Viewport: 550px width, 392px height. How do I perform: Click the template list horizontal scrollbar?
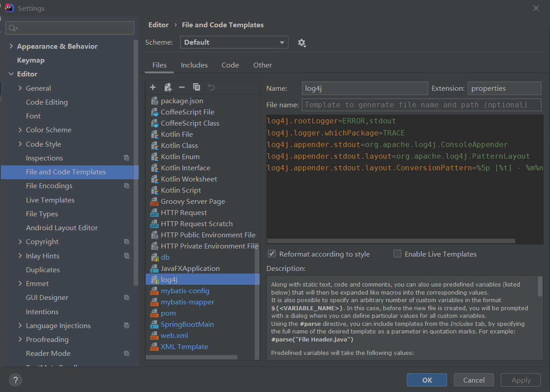(x=191, y=357)
